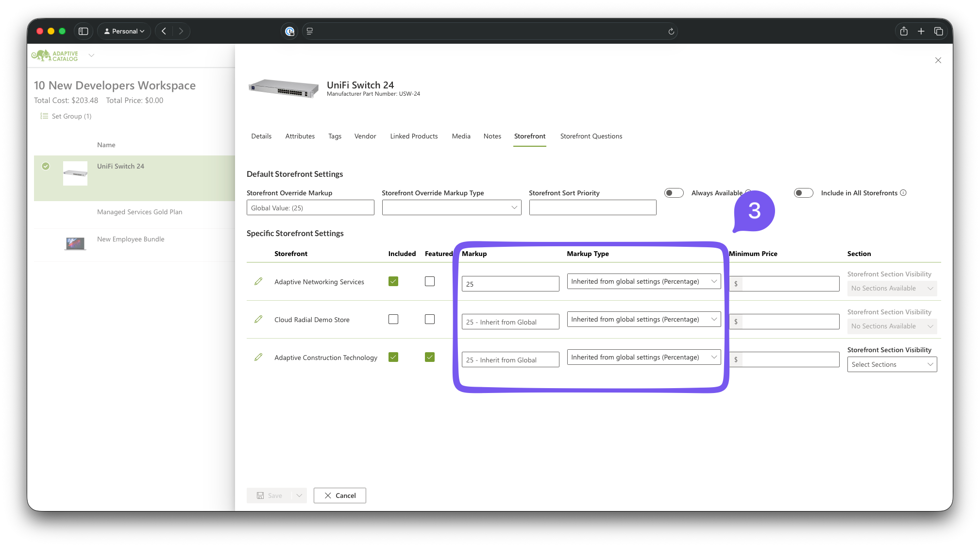
Task: Uncheck Featured for Adaptive Construction Technology
Action: pyautogui.click(x=430, y=357)
